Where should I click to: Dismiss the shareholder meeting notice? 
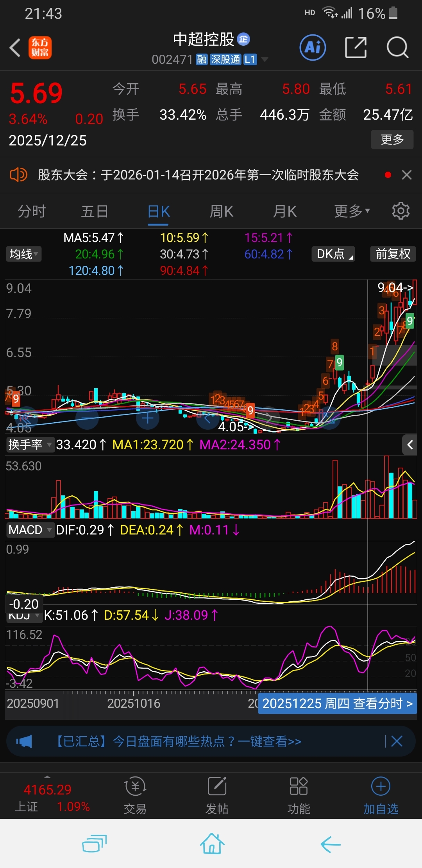[407, 175]
